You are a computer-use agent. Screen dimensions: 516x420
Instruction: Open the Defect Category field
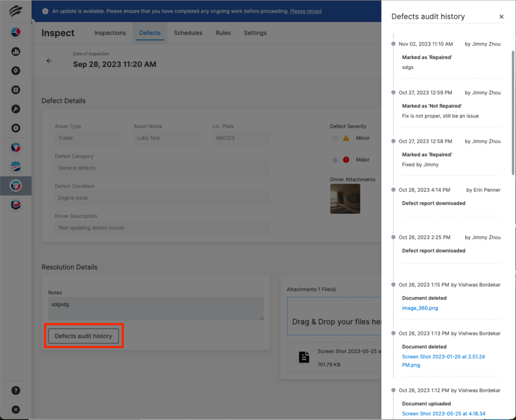162,167
